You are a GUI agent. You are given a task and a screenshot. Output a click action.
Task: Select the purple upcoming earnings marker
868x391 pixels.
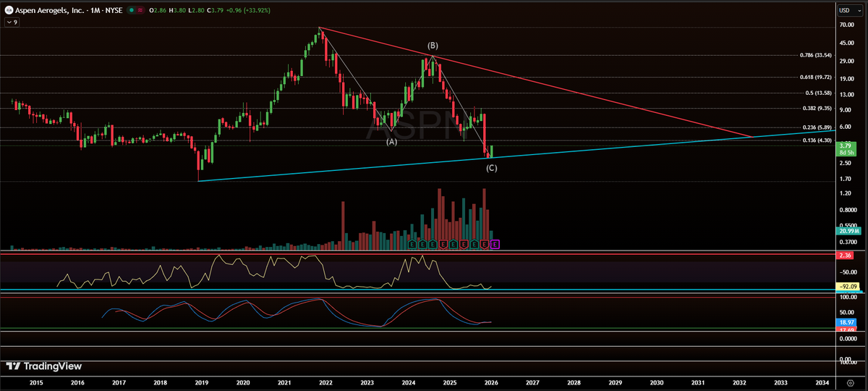click(495, 245)
